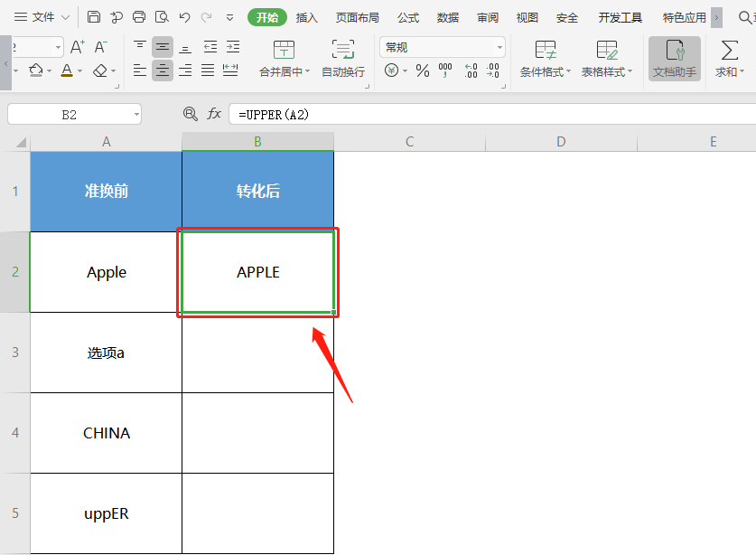Open the 合并居中 dropdown arrow
The width and height of the screenshot is (756, 555).
click(x=308, y=72)
